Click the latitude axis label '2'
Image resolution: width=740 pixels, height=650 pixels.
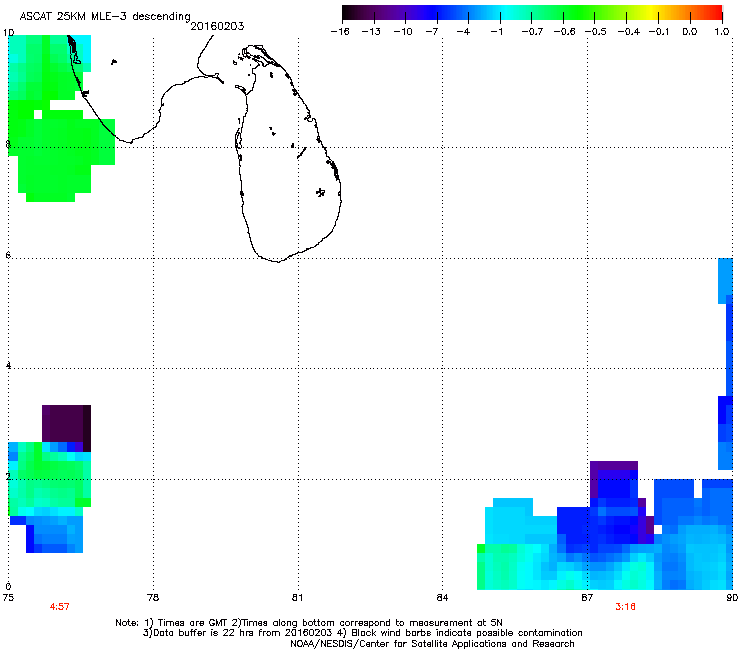(x=8, y=476)
